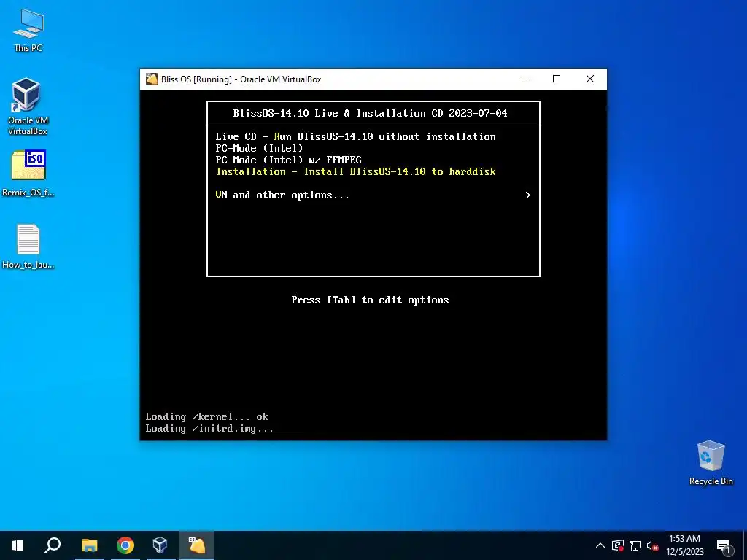Close the Bliss OS VirtualBox window
This screenshot has height=560, width=747.
[589, 79]
